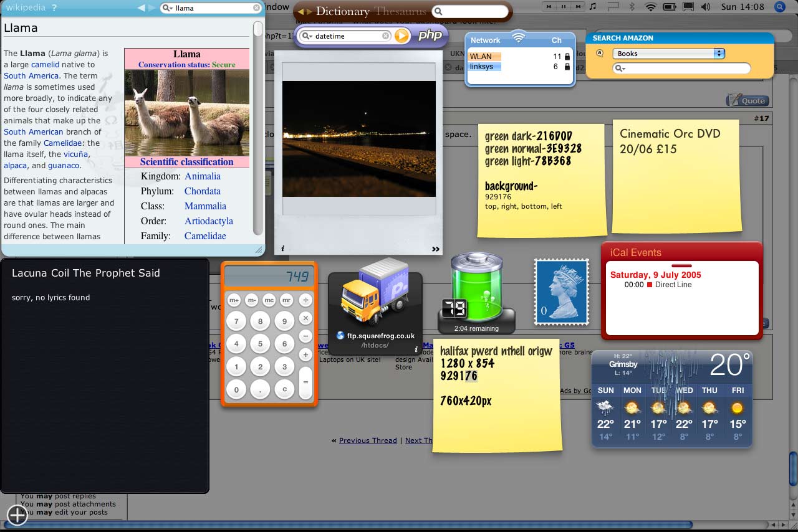Click the Amazon search text field
Image resolution: width=798 pixels, height=532 pixels.
pyautogui.click(x=682, y=69)
